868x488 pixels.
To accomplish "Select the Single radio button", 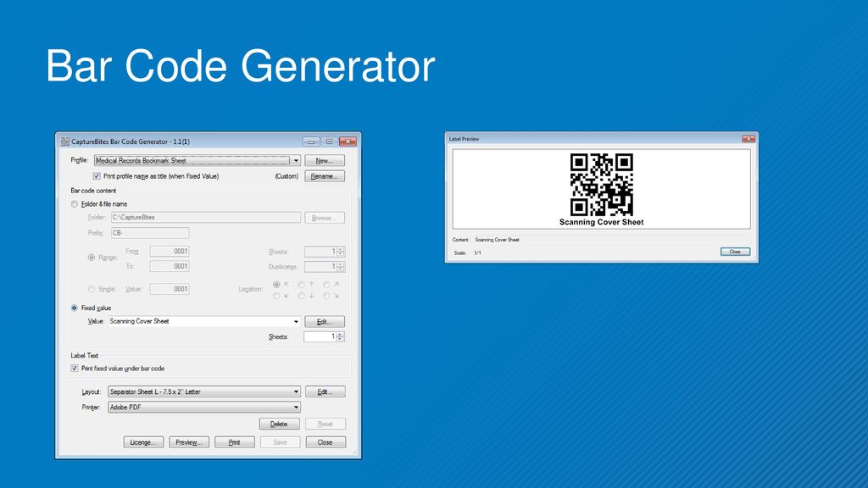I will (x=92, y=289).
